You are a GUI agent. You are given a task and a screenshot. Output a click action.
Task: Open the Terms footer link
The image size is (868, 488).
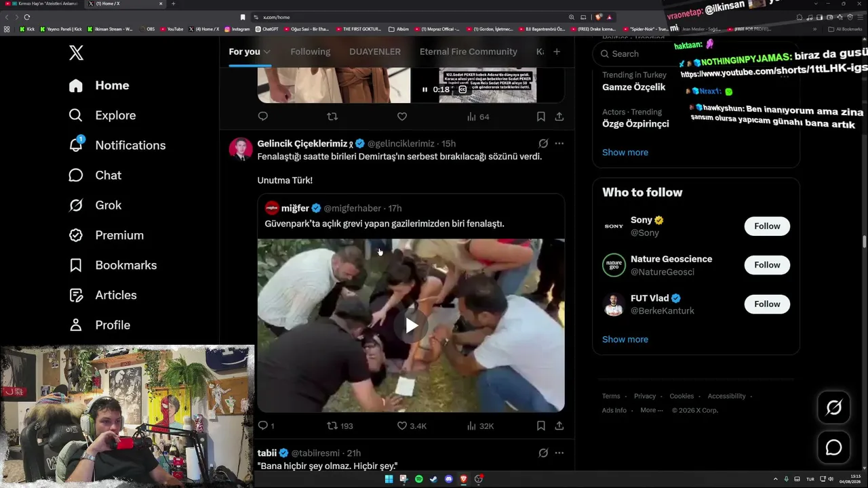pos(611,396)
